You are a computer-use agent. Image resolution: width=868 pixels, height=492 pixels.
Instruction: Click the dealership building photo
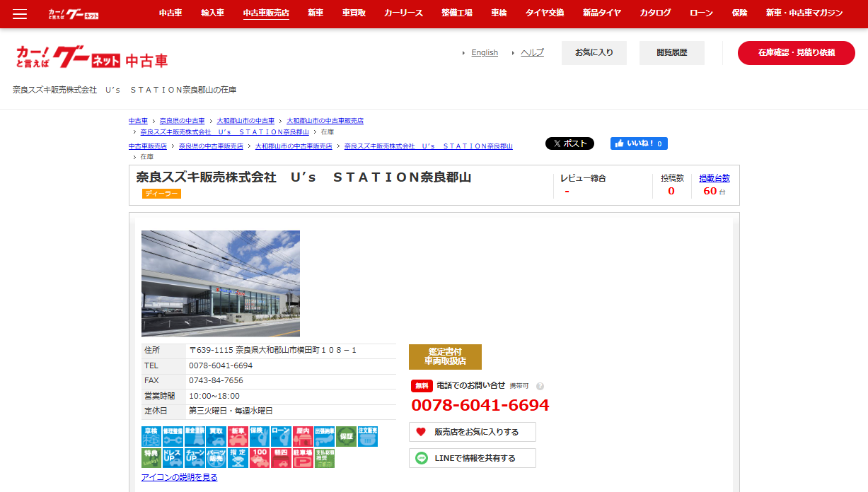click(x=221, y=283)
